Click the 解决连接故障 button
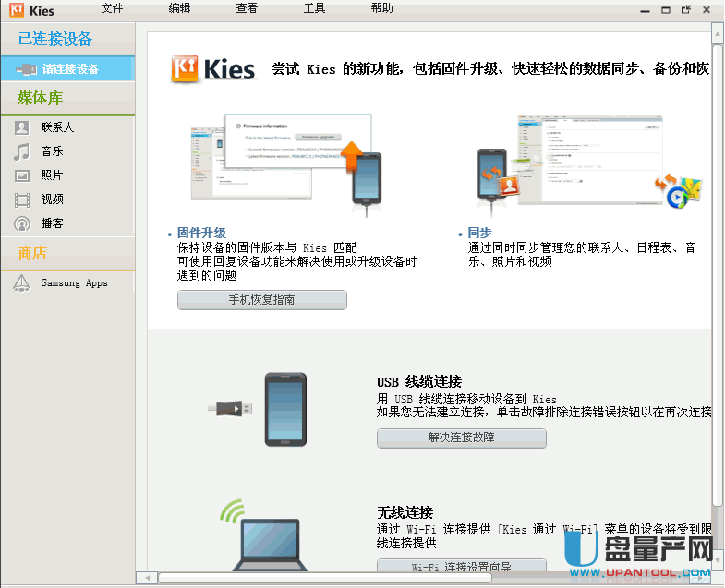Screen dimensions: 725x588 (x=462, y=438)
